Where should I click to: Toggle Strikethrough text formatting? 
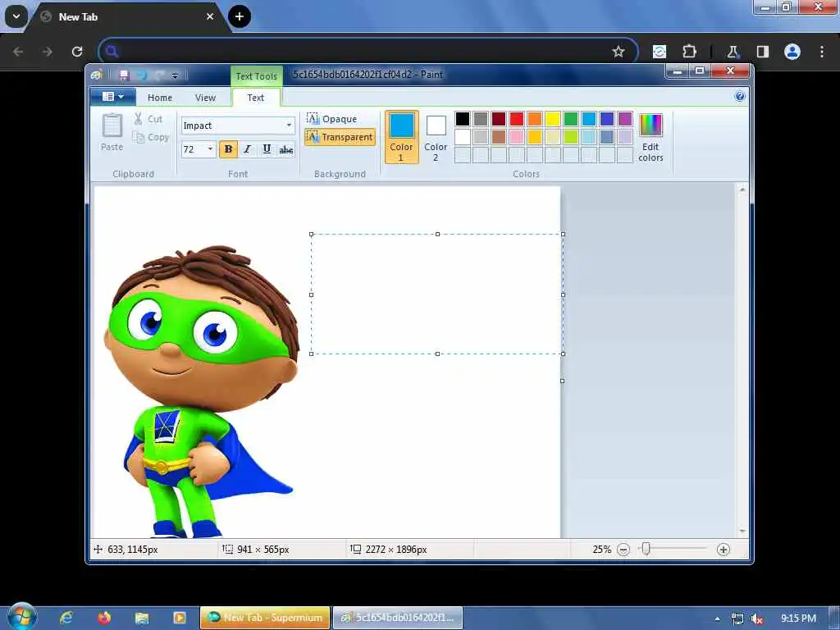coord(286,149)
